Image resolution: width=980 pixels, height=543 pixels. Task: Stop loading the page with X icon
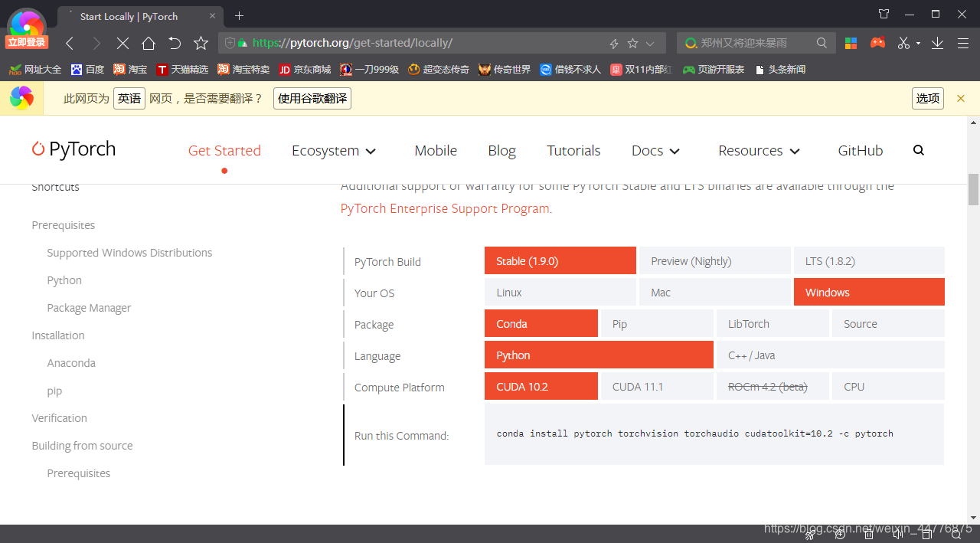point(122,44)
